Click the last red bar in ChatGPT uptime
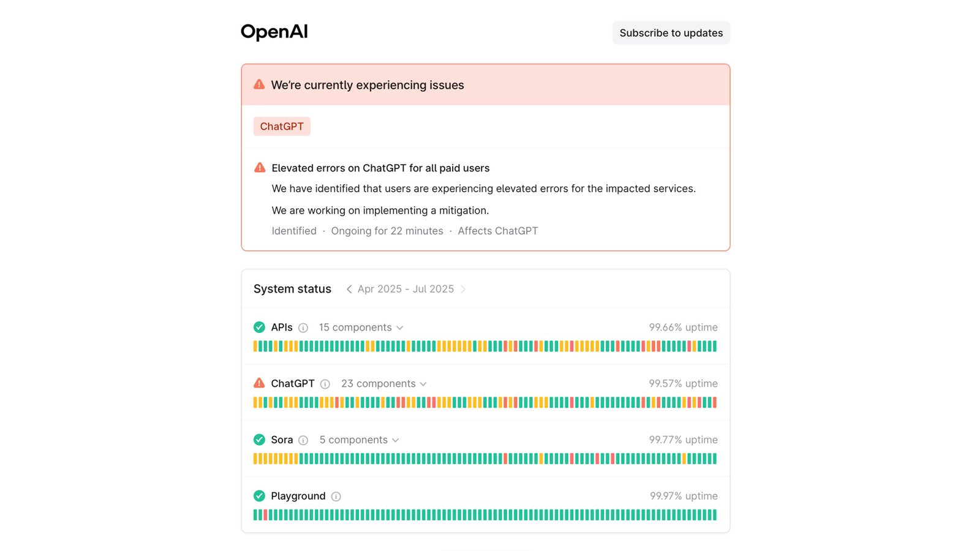 (714, 402)
